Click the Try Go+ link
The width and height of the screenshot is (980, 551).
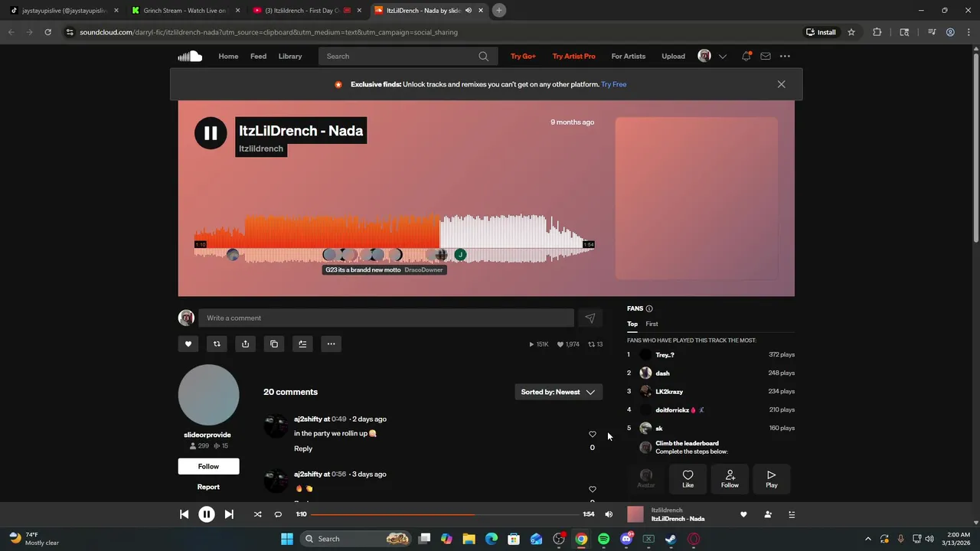point(523,56)
